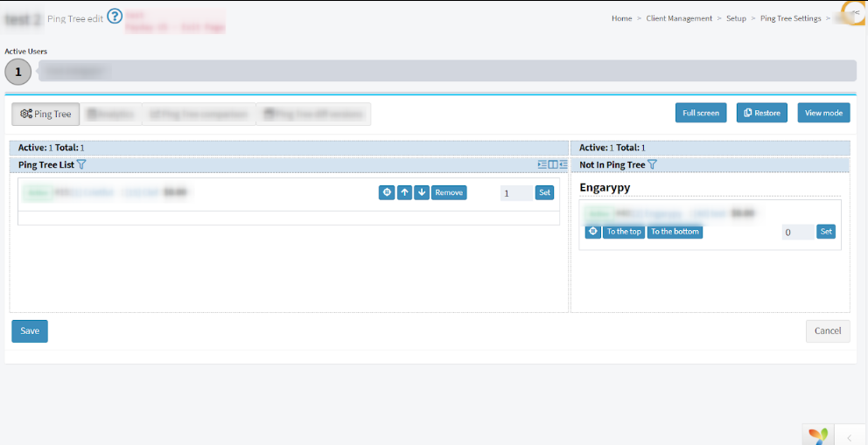Click the Restore button
The height and width of the screenshot is (445, 868).
pos(761,113)
